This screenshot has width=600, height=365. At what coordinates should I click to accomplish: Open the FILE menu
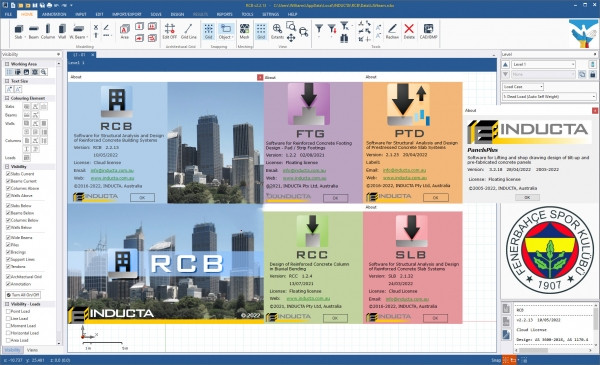click(8, 14)
